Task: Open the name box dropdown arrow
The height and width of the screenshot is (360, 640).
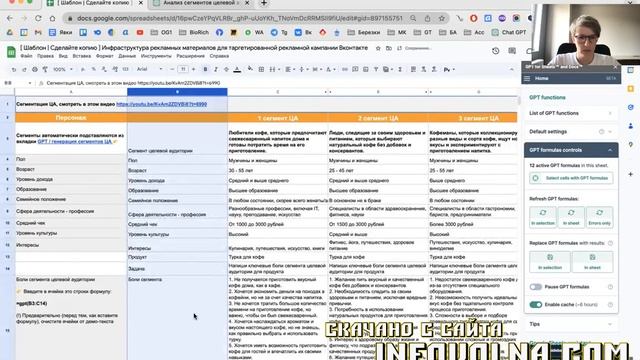Action: pyautogui.click(x=30, y=83)
